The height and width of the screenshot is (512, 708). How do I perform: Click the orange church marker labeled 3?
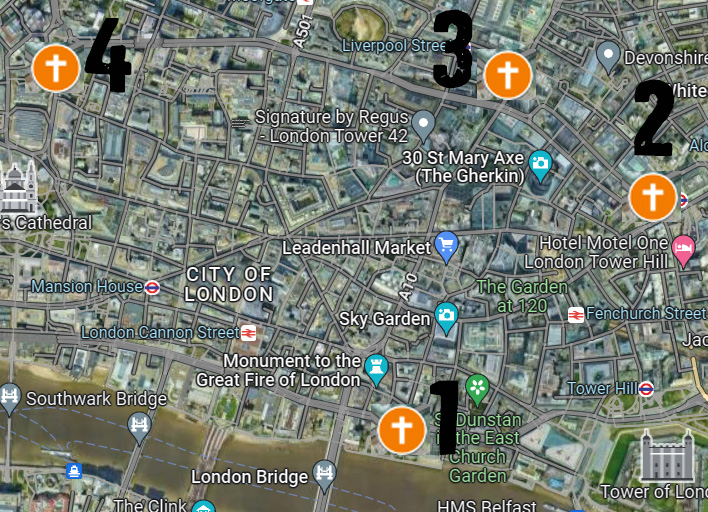[x=508, y=75]
